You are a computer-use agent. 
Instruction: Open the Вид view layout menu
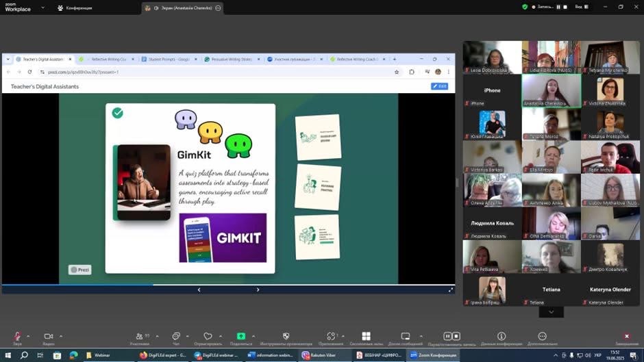click(582, 7)
